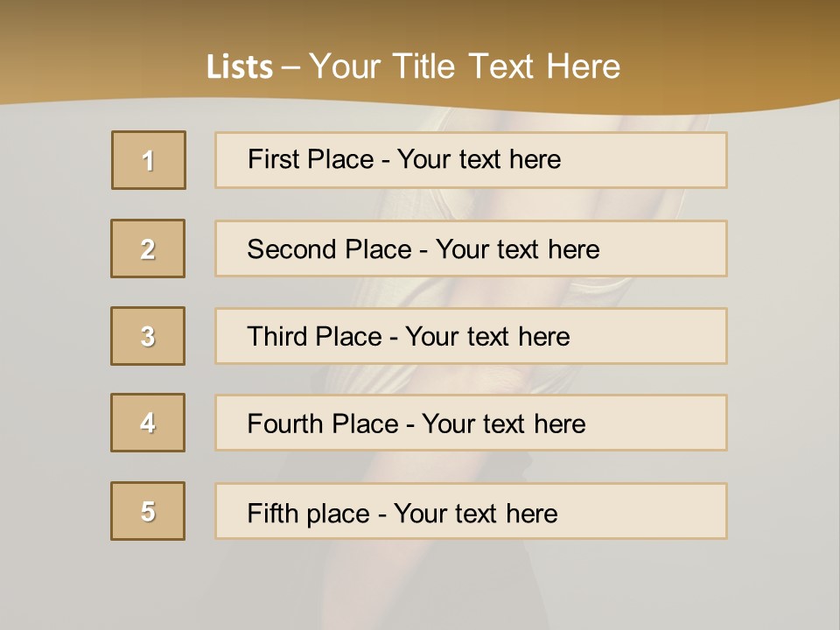Click "Your text here" in the First Place row
Screen dimensions: 840x630
tap(479, 159)
